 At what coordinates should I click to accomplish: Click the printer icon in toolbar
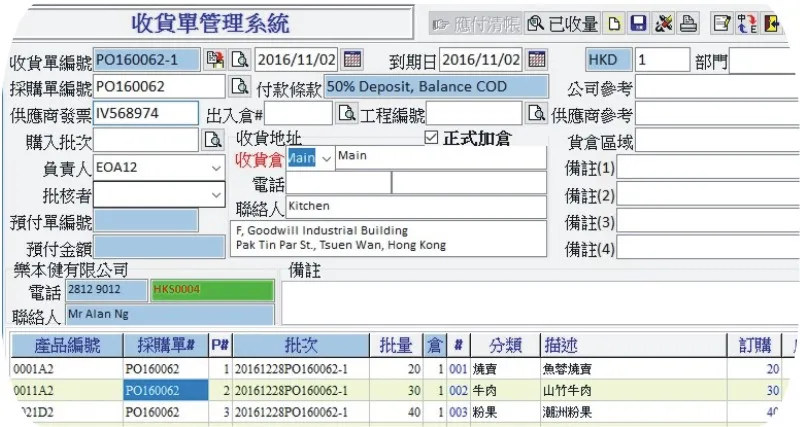(688, 24)
